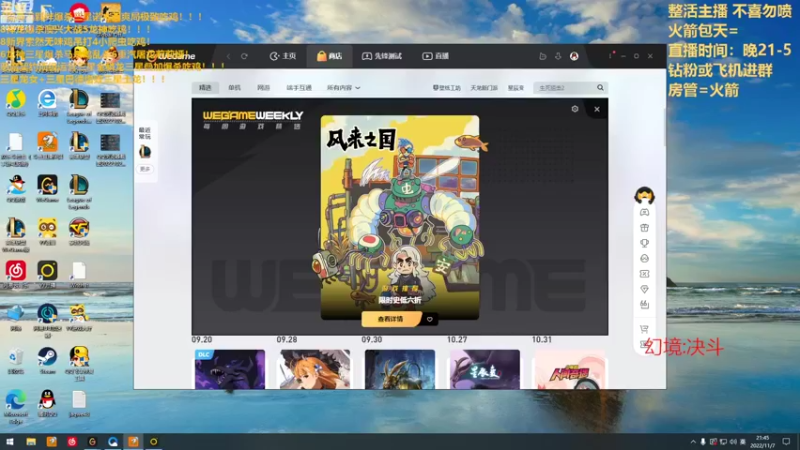Switch to the 直播 live tab

[x=435, y=56]
